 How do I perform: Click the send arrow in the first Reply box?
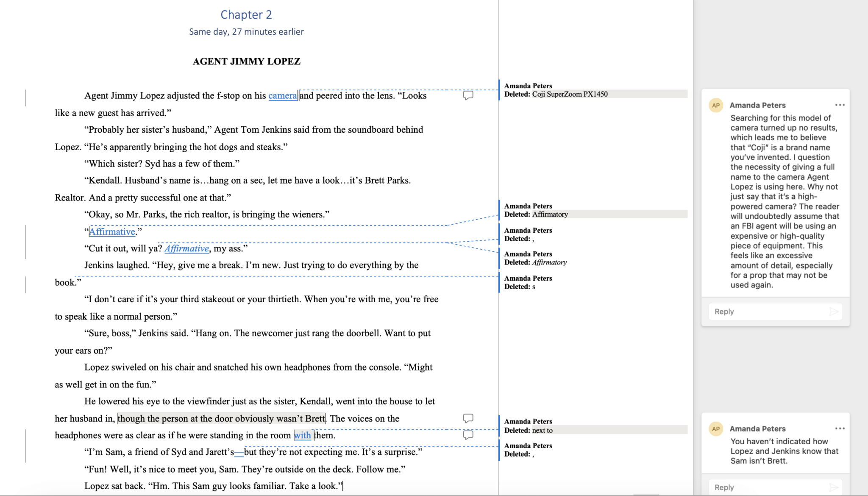coord(834,312)
